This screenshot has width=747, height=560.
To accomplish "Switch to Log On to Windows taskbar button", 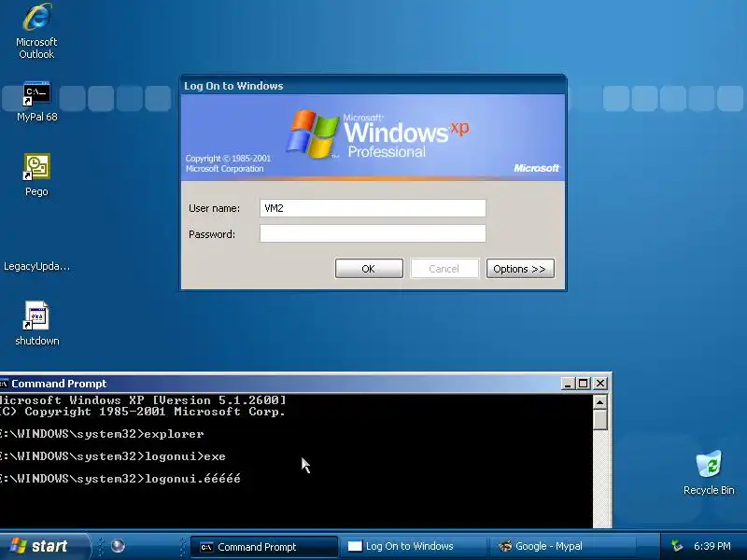I will (x=412, y=547).
